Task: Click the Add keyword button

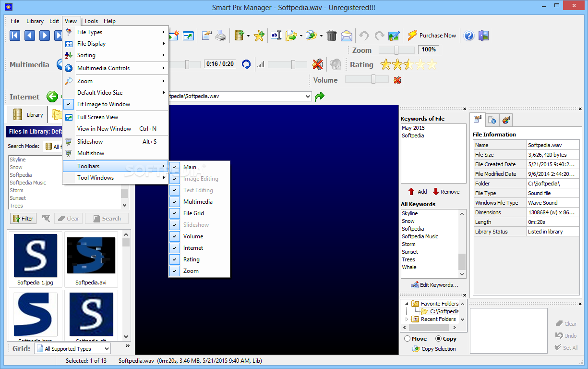Action: tap(418, 192)
